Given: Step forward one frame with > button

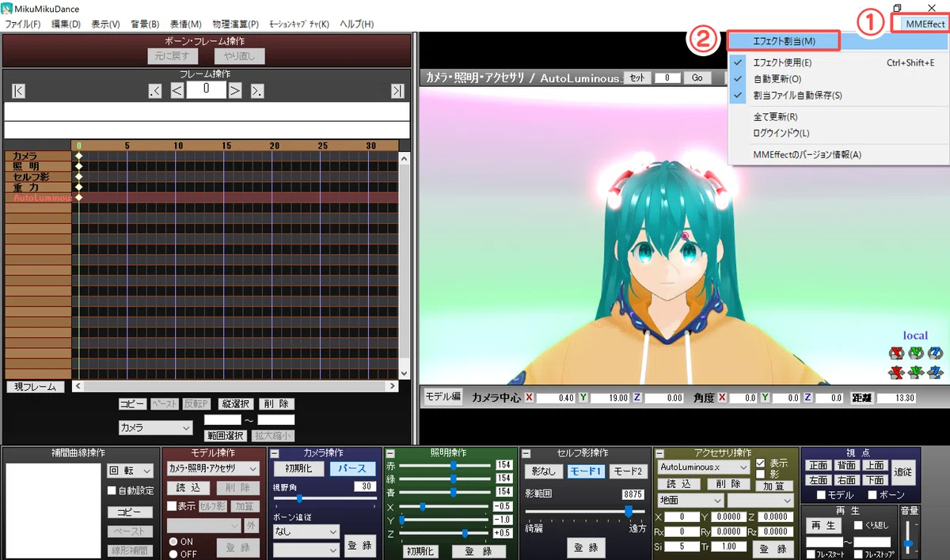Looking at the screenshot, I should pyautogui.click(x=235, y=90).
